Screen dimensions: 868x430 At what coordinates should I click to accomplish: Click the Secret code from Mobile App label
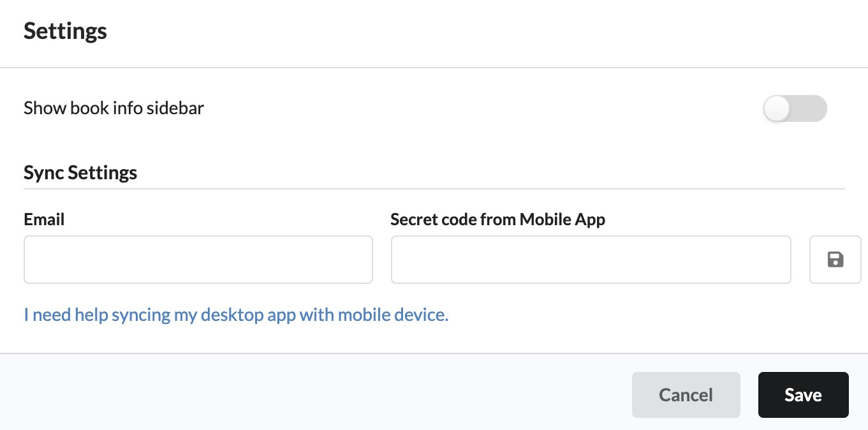click(498, 219)
